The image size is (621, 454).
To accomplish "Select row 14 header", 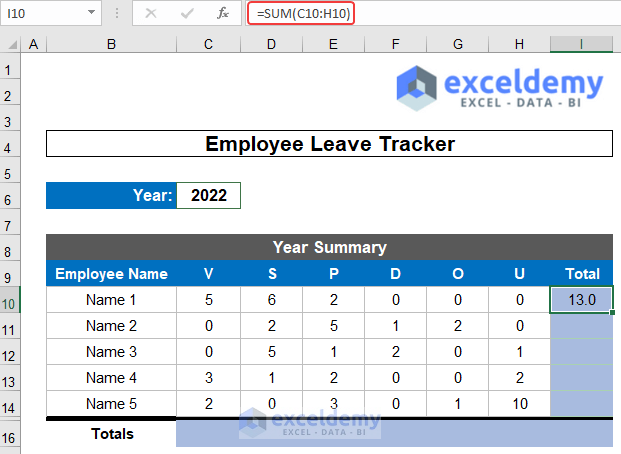I will click(10, 404).
